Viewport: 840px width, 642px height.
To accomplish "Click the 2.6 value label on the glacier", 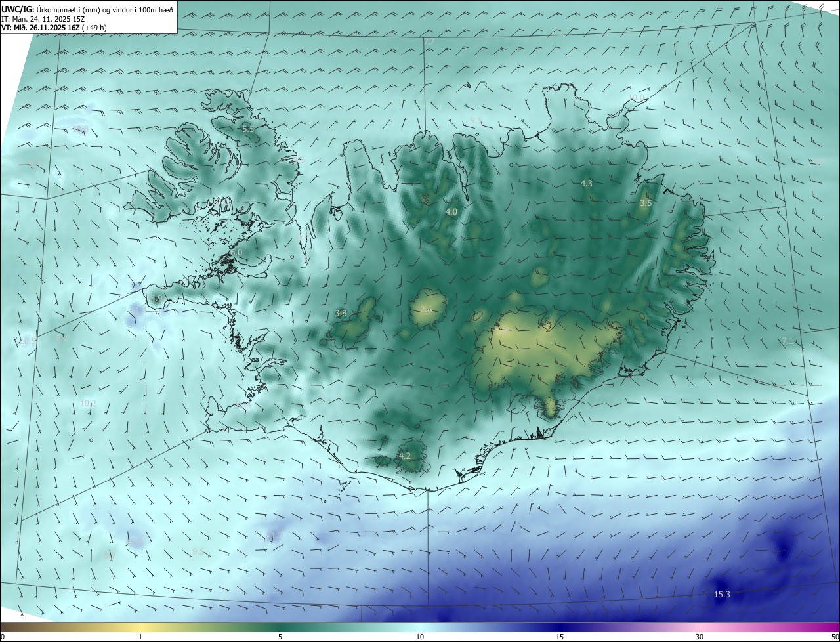I will (x=426, y=310).
